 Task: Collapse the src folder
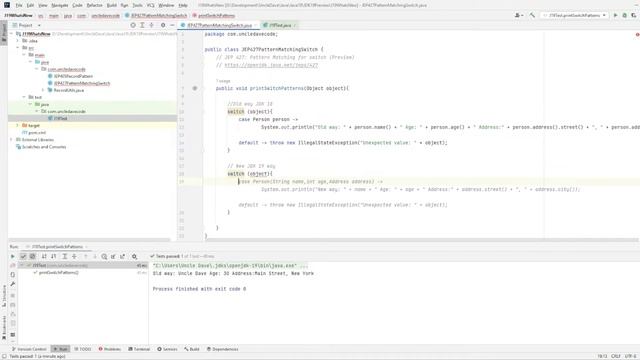[x=18, y=48]
